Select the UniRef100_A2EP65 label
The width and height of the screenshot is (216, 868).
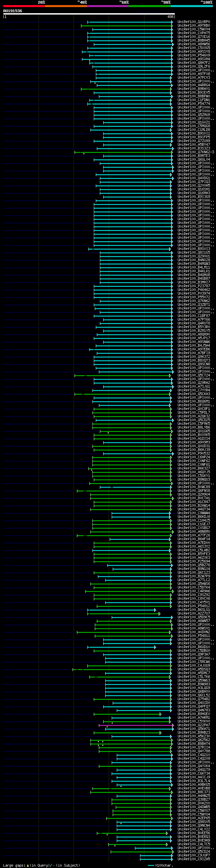[194, 818]
